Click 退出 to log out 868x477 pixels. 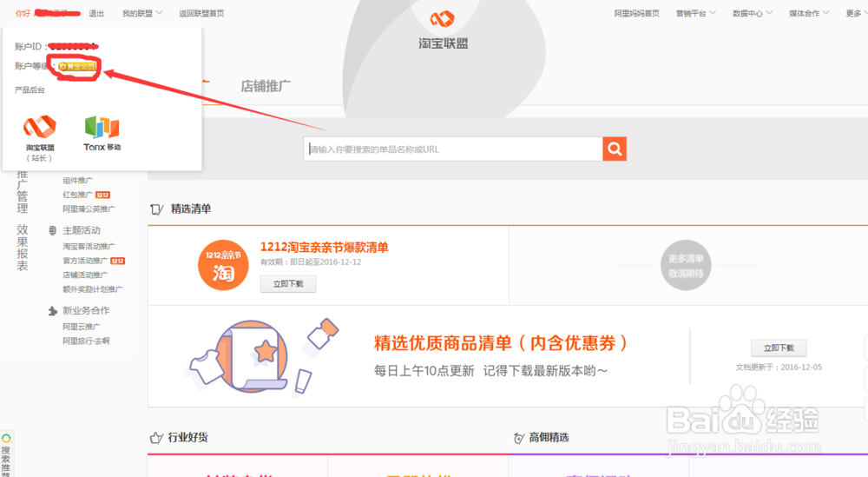point(96,13)
